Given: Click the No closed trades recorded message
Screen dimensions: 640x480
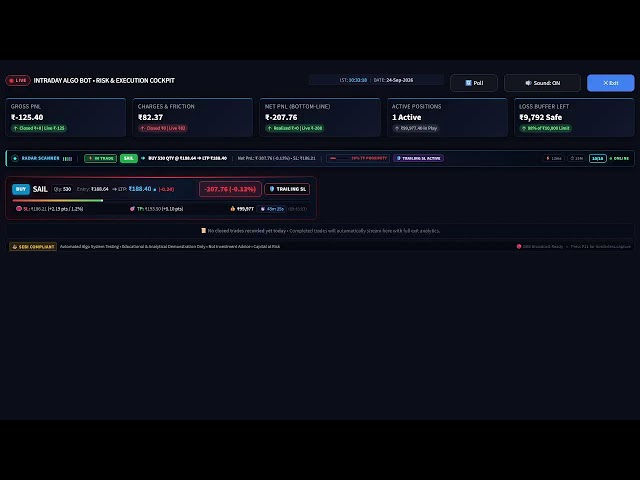Looking at the screenshot, I should 324,231.
